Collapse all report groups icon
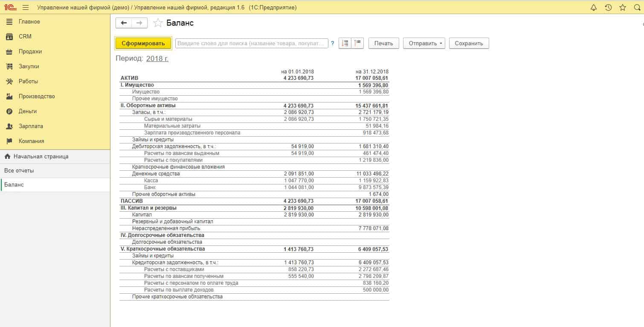 [x=357, y=43]
